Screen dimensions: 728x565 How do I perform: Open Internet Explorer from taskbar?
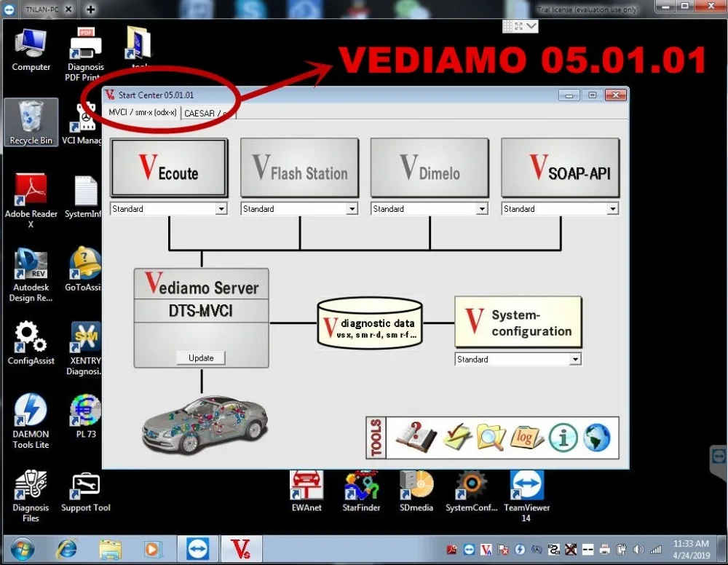coord(67,550)
